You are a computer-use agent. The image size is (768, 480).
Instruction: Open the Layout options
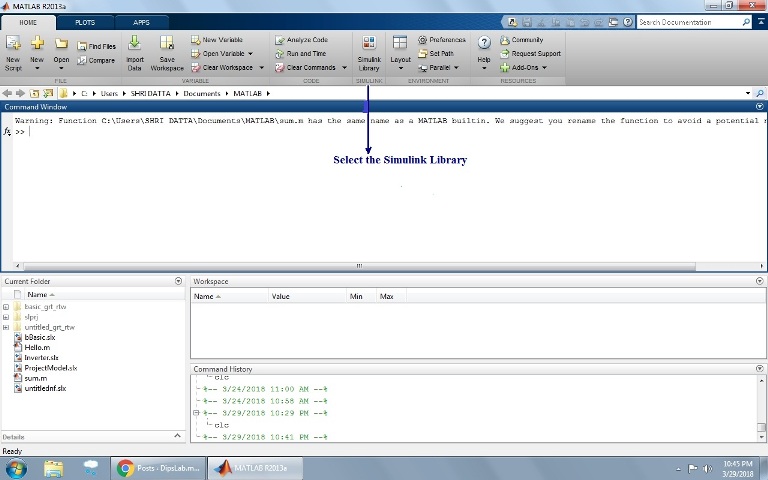(400, 52)
